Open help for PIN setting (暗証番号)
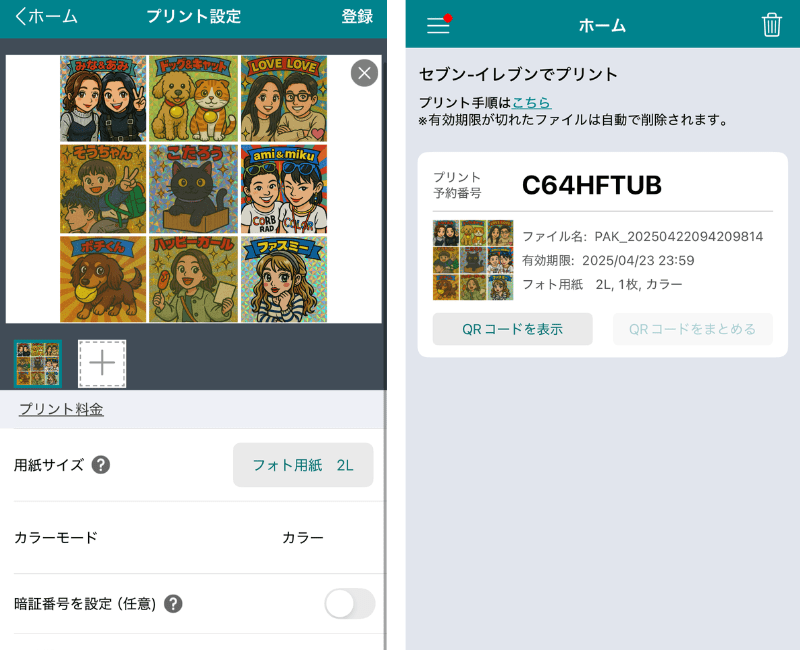The width and height of the screenshot is (800, 650). [173, 603]
